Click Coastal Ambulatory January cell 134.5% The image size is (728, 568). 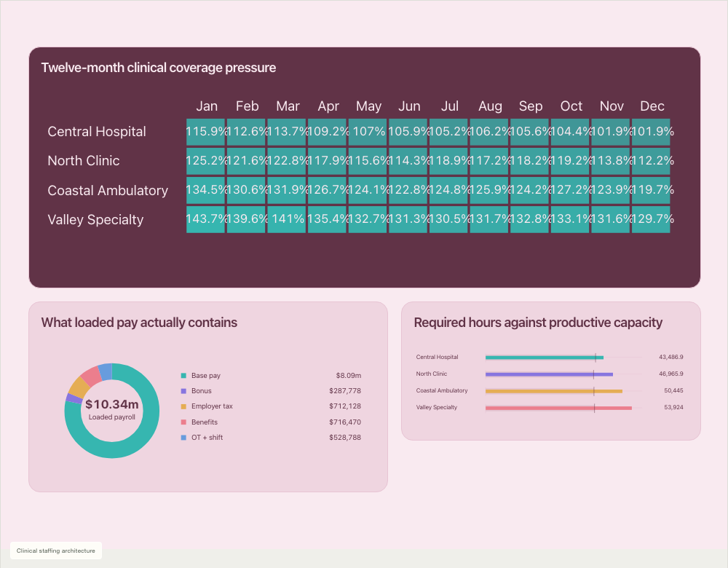pyautogui.click(x=206, y=190)
